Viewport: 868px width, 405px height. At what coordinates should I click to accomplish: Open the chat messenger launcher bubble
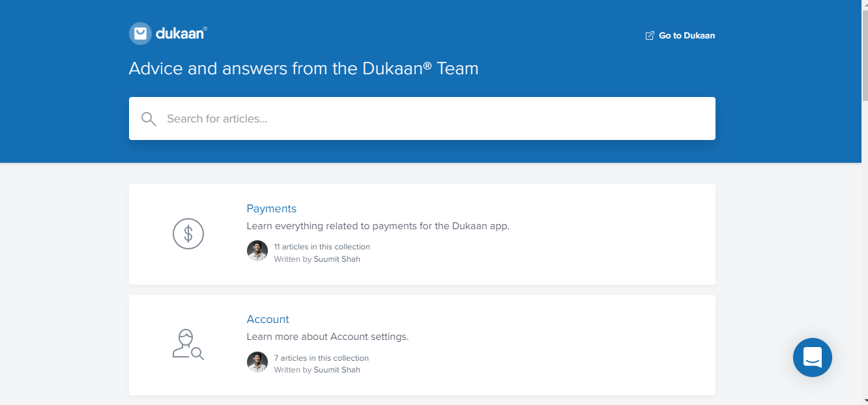pyautogui.click(x=812, y=357)
